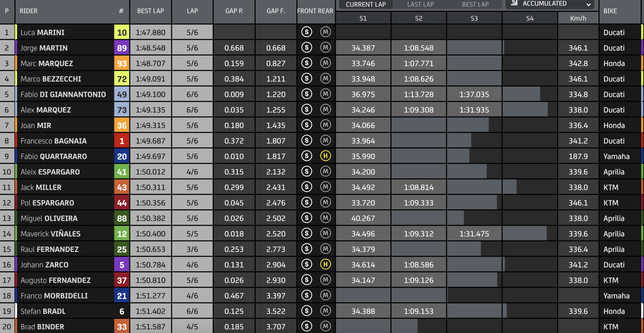Click Zarco's yellow rear tyre H icon
Image resolution: width=644 pixels, height=333 pixels.
325,264
